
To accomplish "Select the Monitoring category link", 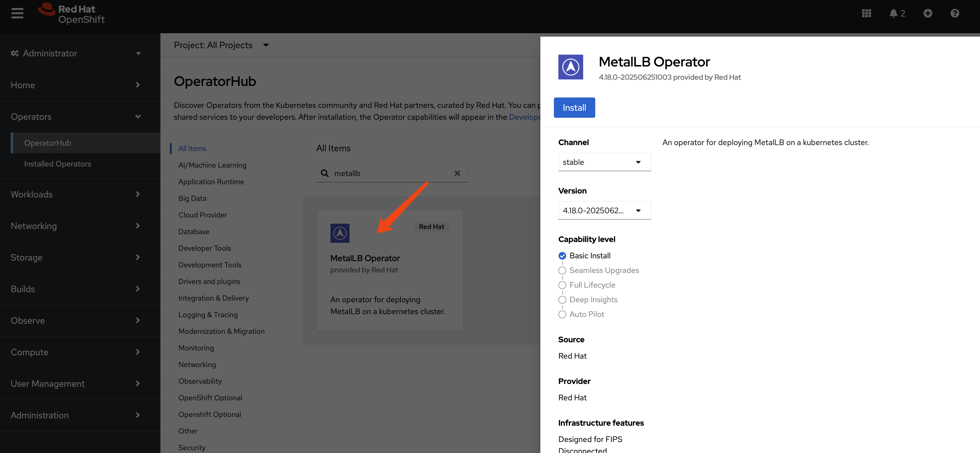I will click(x=196, y=348).
